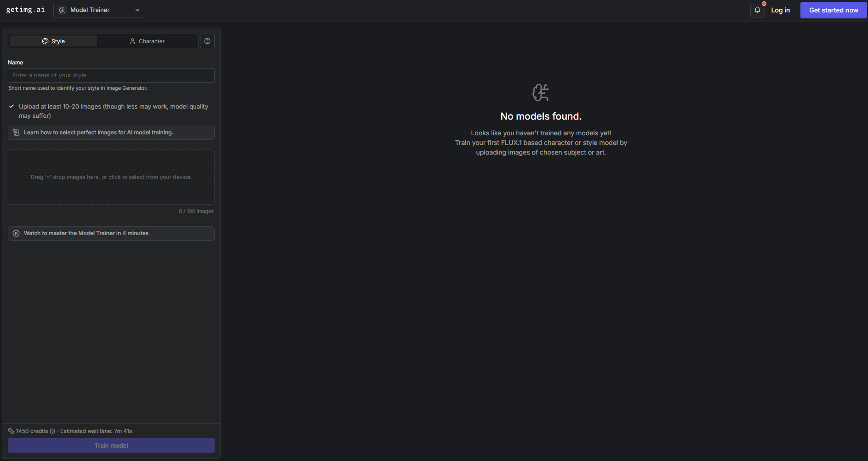Click the drag 'n' drop image upload area

111,177
